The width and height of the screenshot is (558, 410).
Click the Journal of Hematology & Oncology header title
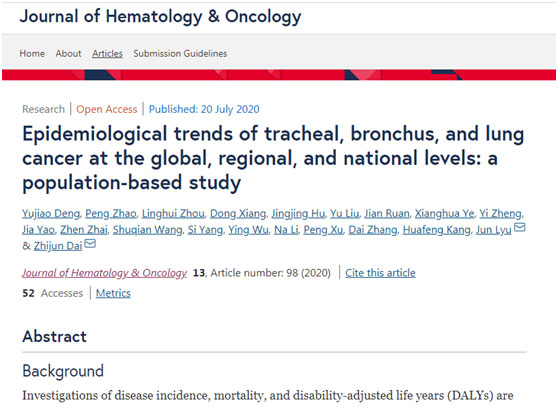pyautogui.click(x=160, y=16)
